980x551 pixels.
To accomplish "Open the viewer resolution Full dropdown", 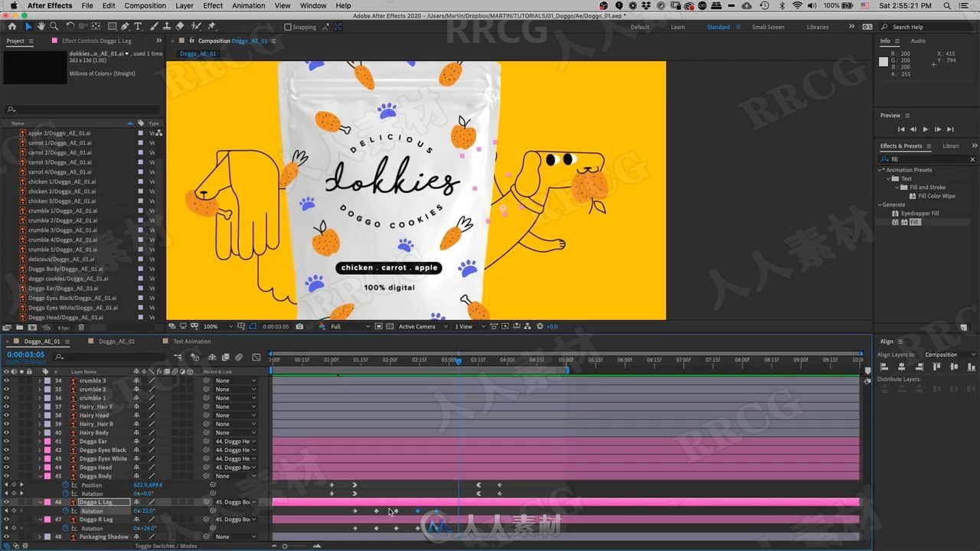I will coord(351,327).
